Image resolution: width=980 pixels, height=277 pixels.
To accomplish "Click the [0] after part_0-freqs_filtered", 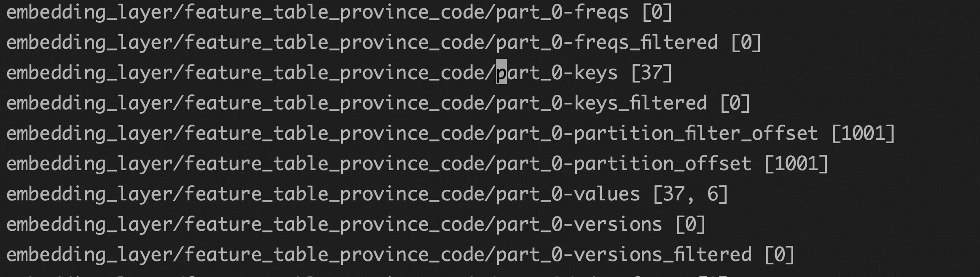I will (746, 43).
